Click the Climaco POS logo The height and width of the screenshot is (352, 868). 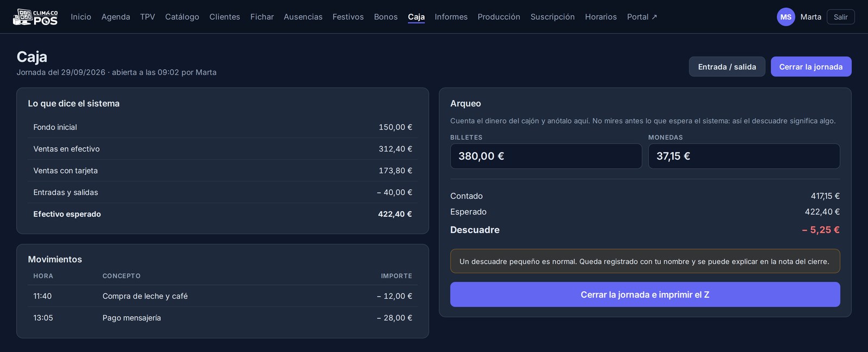click(x=35, y=17)
